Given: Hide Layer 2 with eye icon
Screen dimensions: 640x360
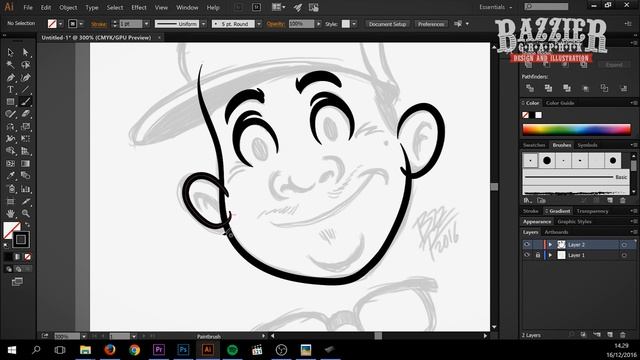Looking at the screenshot, I should 527,244.
